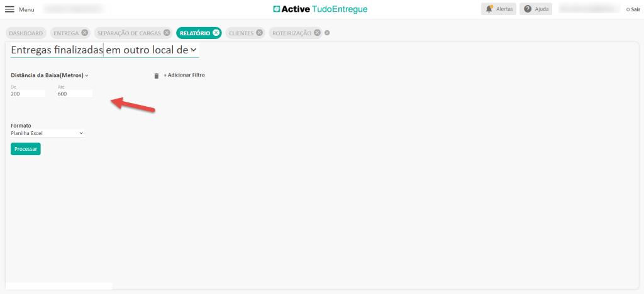Image resolution: width=644 pixels, height=294 pixels.
Task: Click the Até field with 600
Action: [75, 94]
